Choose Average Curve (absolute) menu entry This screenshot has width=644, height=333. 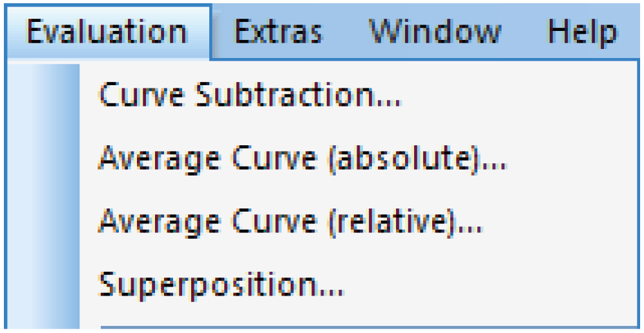[x=357, y=159]
